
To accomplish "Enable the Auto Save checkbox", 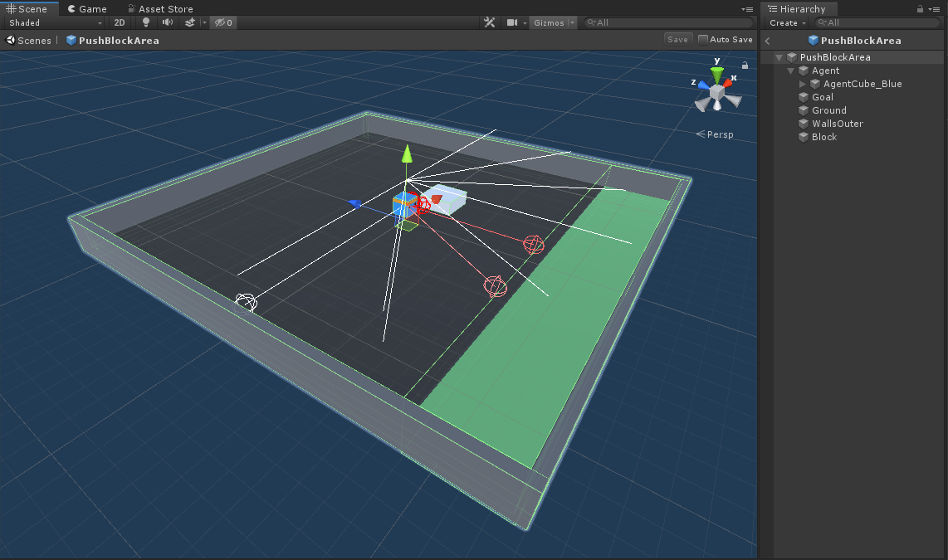I will (702, 39).
